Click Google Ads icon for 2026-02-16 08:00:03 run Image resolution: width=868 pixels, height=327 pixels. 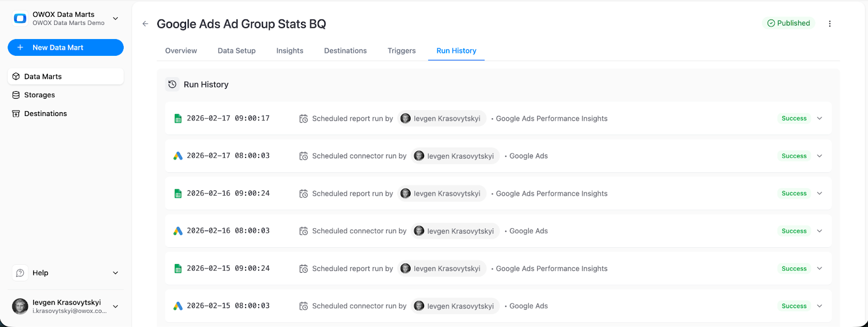point(178,230)
